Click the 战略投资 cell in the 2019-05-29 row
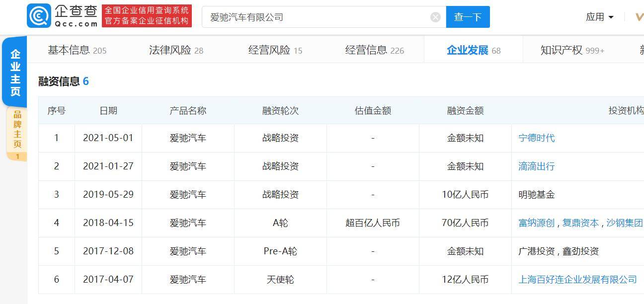 pyautogui.click(x=280, y=195)
